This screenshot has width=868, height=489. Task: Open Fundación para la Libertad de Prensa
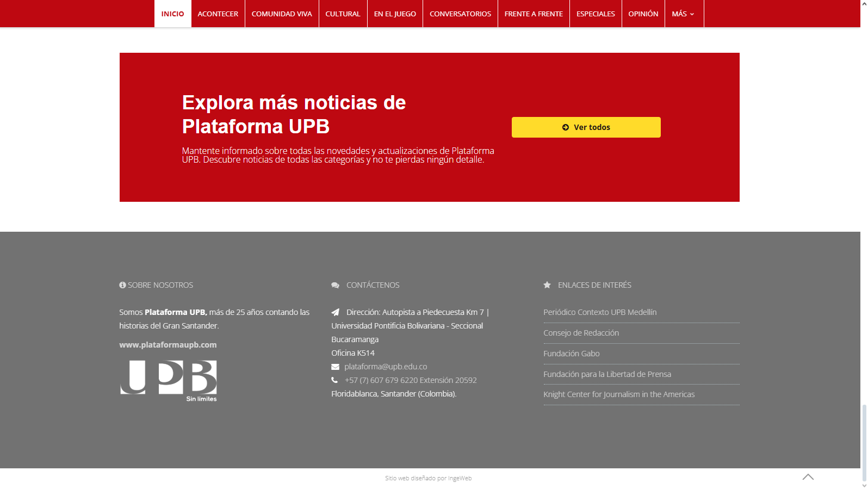(x=607, y=374)
